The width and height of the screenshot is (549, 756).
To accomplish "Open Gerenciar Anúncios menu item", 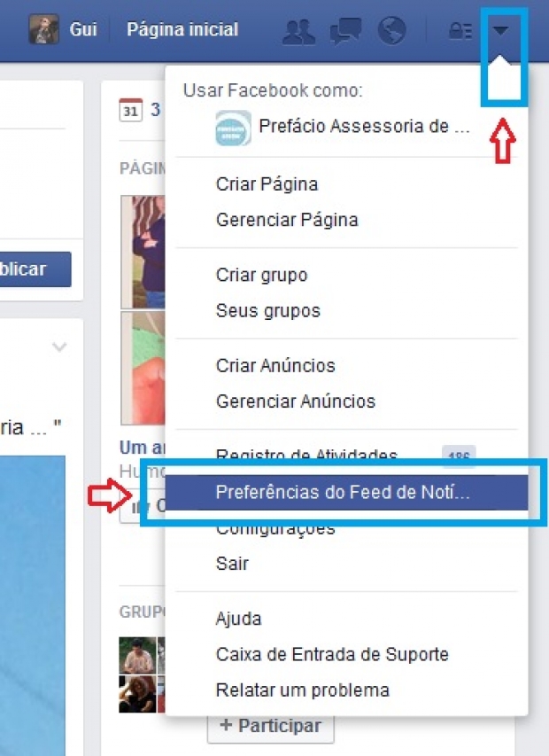I will pos(295,401).
